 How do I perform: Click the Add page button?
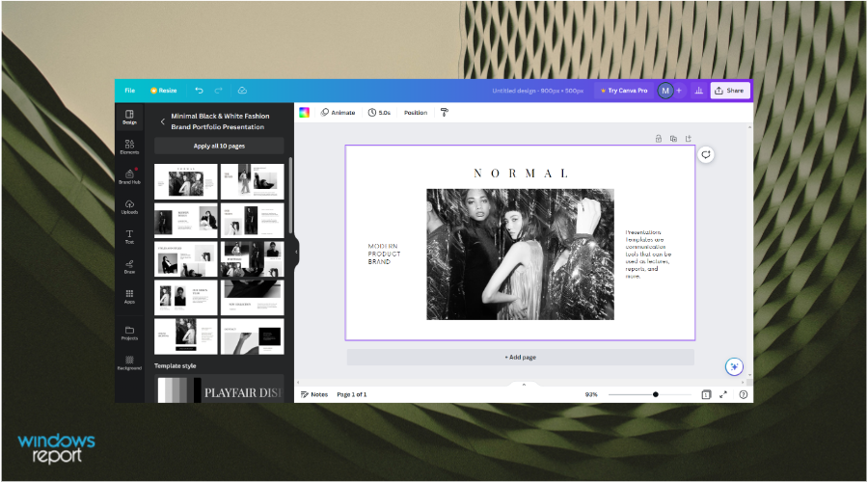(521, 358)
